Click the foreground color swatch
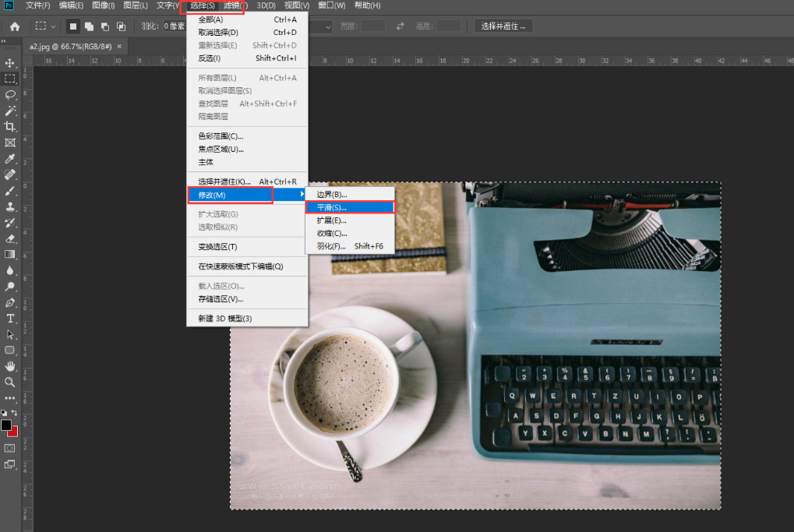794x532 pixels. 6,425
